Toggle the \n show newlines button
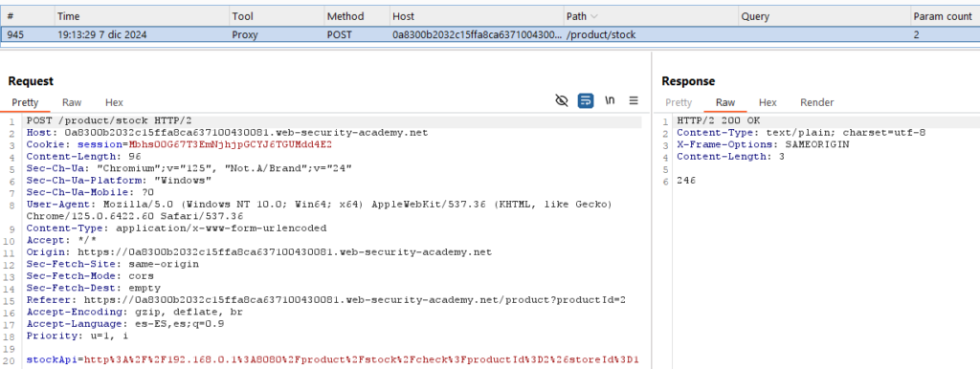The height and width of the screenshot is (369, 980). tap(610, 100)
